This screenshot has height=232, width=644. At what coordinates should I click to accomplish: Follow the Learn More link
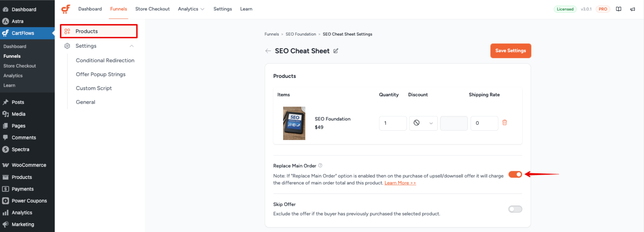pos(400,183)
